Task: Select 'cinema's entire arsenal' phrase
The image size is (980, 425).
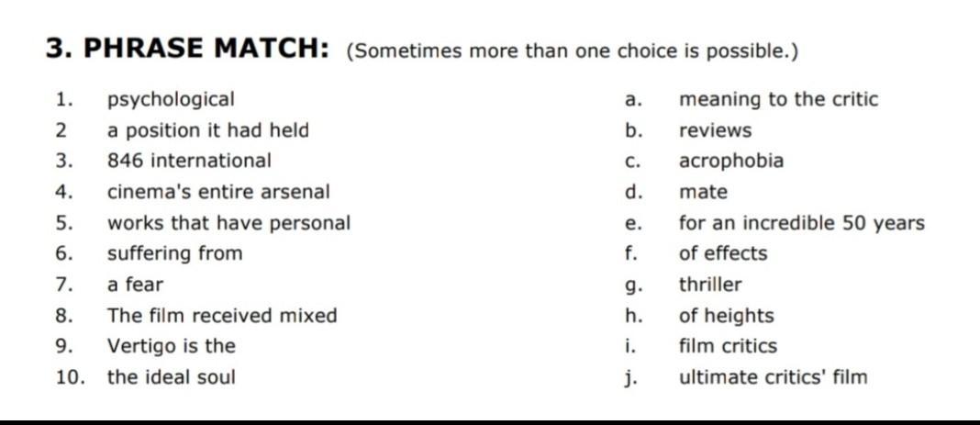Action: (218, 192)
